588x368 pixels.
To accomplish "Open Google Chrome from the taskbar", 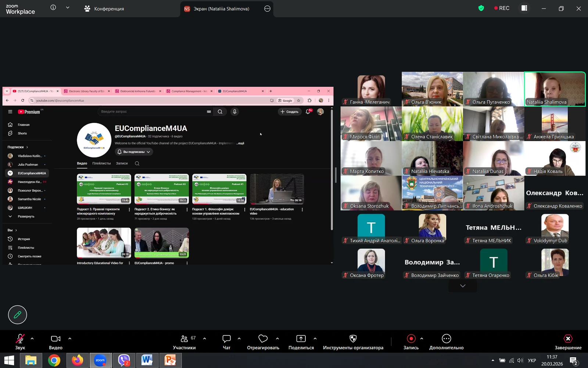I will tap(54, 361).
